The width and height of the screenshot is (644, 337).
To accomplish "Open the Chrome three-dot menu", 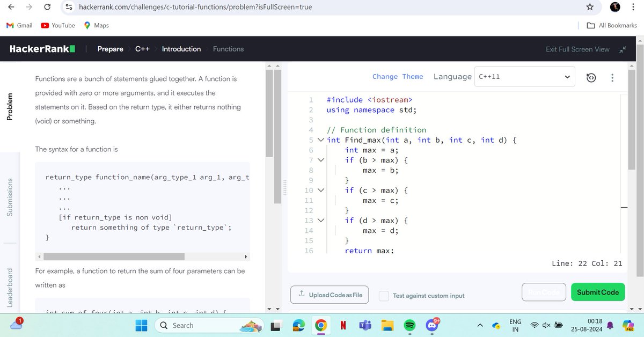I will [634, 7].
